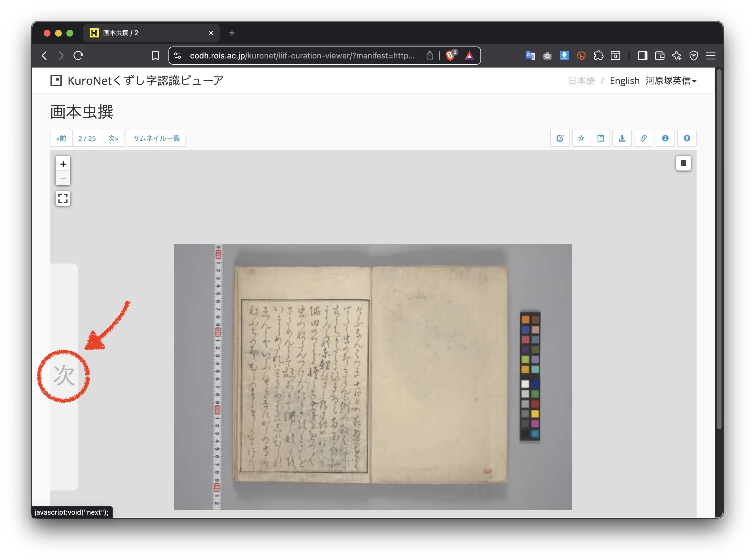Image resolution: width=755 pixels, height=560 pixels.
Task: Close the 画本虫撰 / 2 tab
Action: 211,33
